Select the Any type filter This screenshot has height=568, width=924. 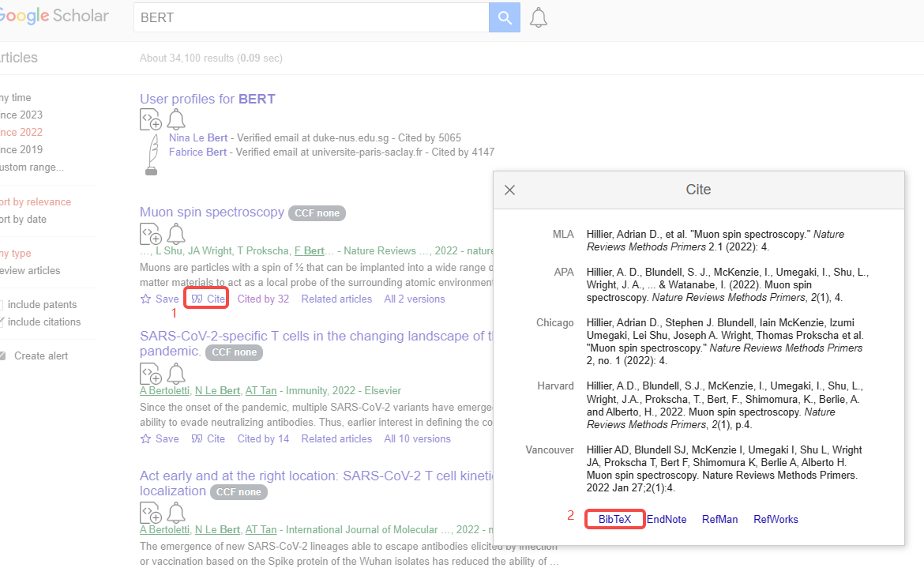(16, 254)
